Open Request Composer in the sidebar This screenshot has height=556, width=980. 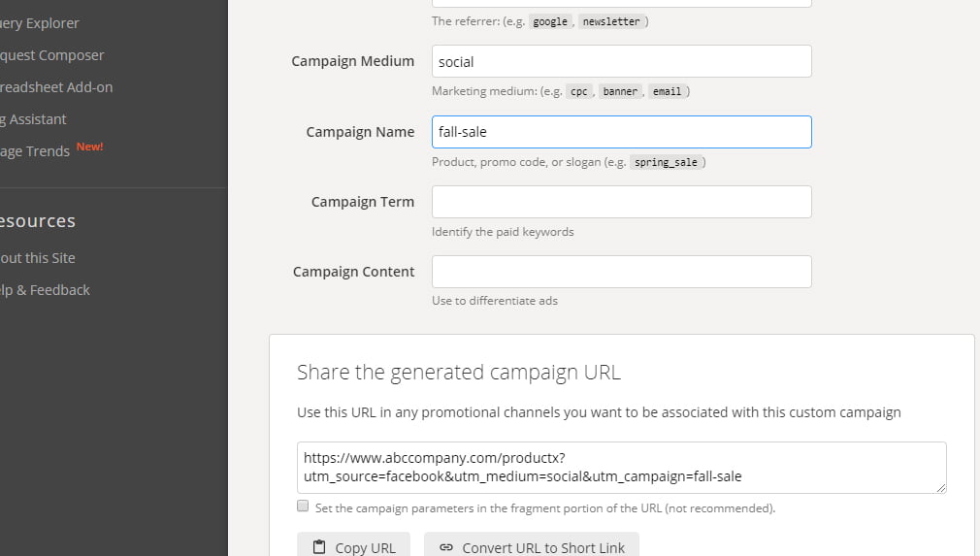coord(51,55)
